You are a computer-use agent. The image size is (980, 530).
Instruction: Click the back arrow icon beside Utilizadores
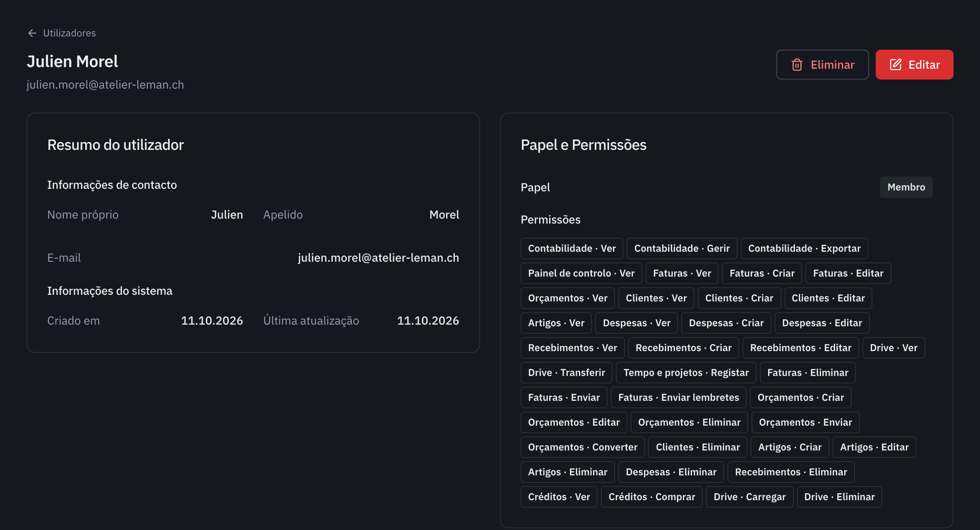pos(32,33)
